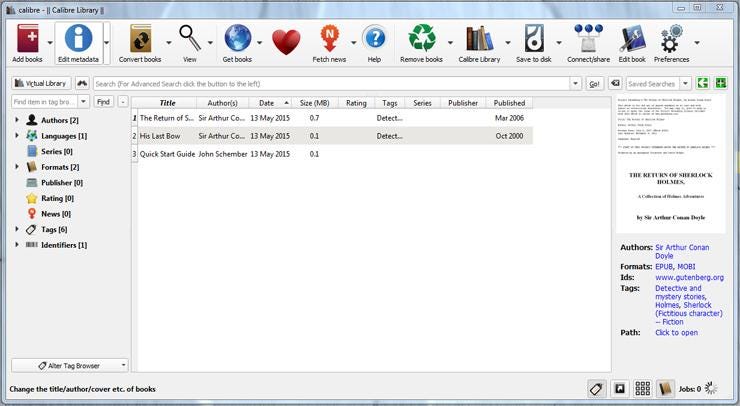Click the Virtual Library button

click(41, 84)
